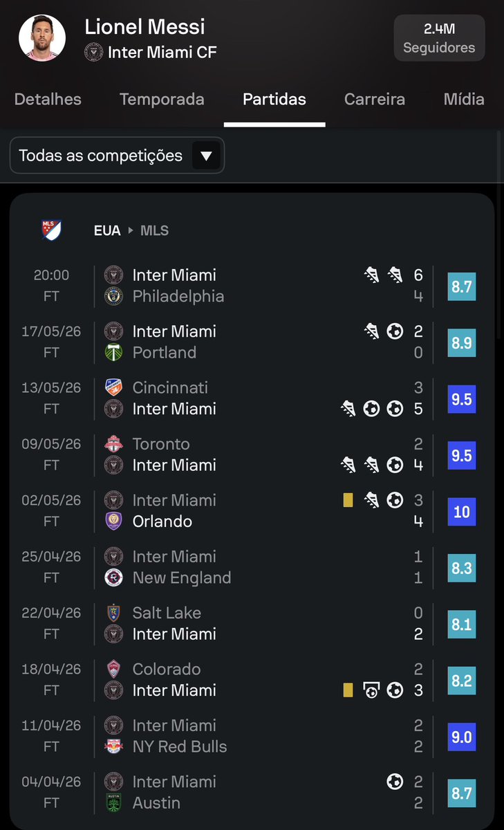Select the NY Red Bulls crest
This screenshot has height=830, width=504.
click(113, 747)
